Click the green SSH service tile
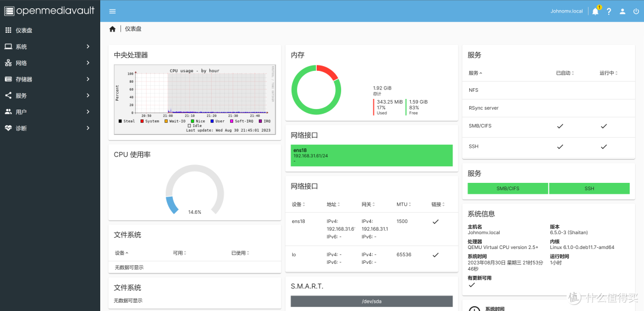This screenshot has height=311, width=644. pyautogui.click(x=589, y=189)
